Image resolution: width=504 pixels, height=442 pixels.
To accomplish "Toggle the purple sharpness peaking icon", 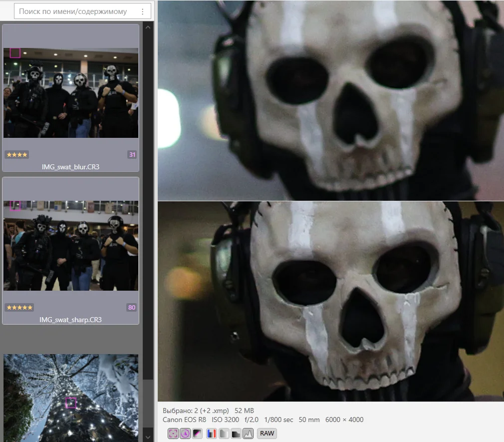I will (x=185, y=434).
